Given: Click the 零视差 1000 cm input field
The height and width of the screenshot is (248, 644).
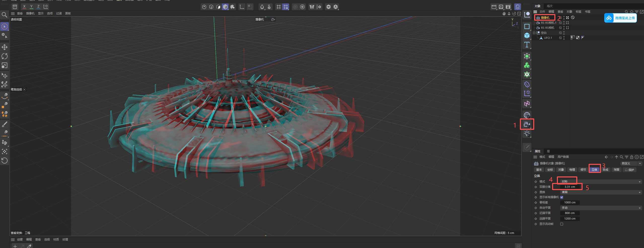Looking at the screenshot, I should point(570,203).
